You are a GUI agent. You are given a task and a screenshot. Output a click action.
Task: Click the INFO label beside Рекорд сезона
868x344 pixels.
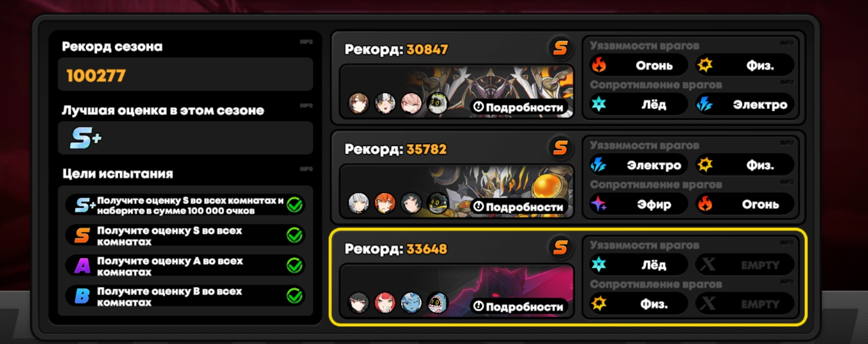click(x=306, y=42)
